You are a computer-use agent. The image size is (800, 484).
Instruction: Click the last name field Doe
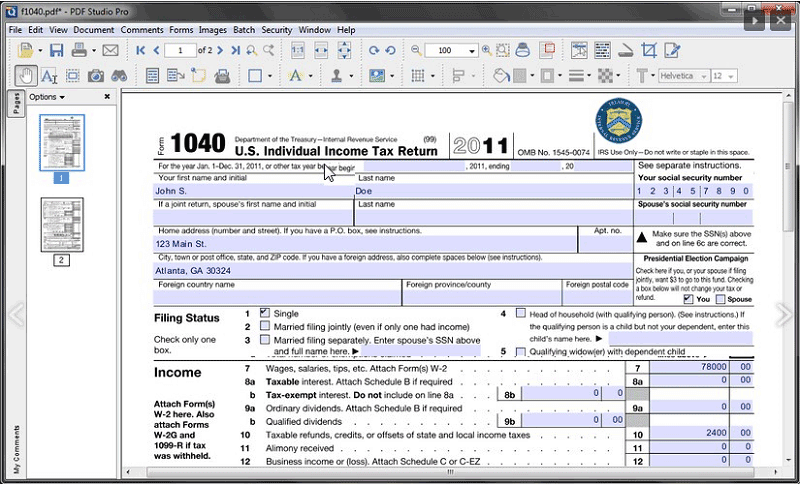tap(494, 191)
